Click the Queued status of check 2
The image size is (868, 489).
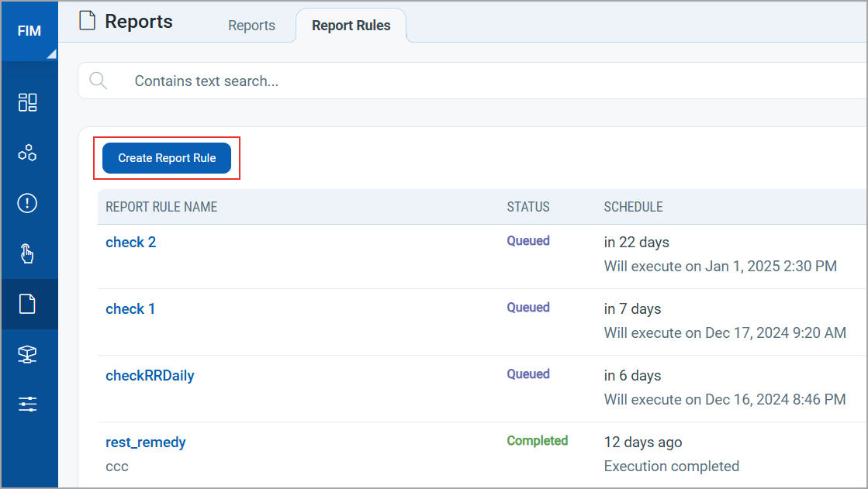pos(528,241)
